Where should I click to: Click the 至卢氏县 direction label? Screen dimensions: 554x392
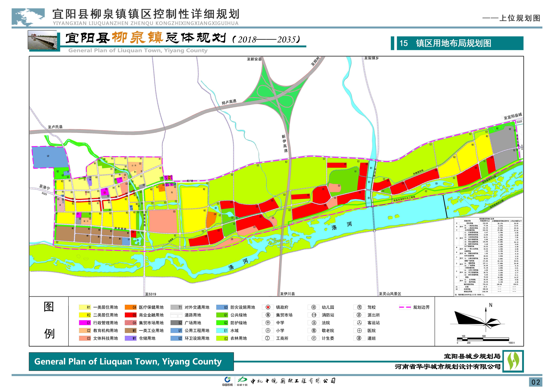(55, 127)
